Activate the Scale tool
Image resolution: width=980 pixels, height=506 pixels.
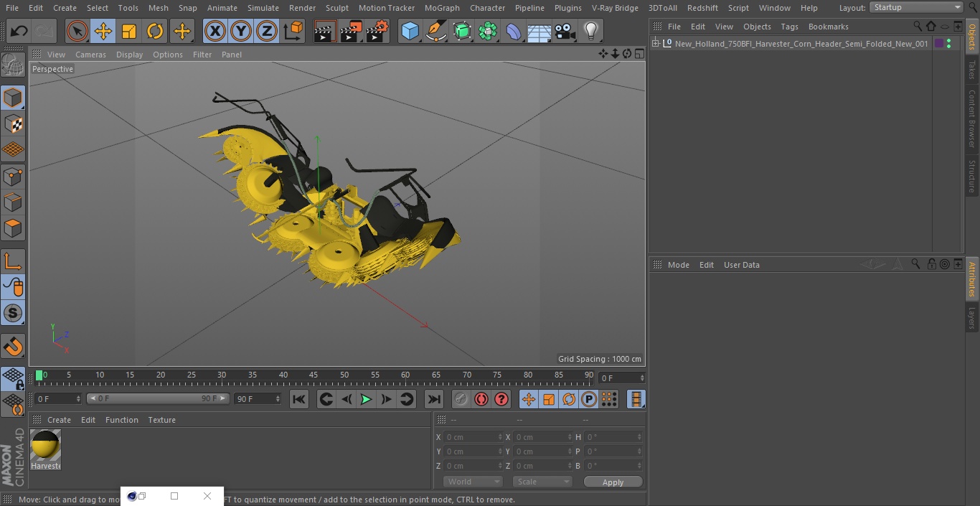click(x=129, y=32)
